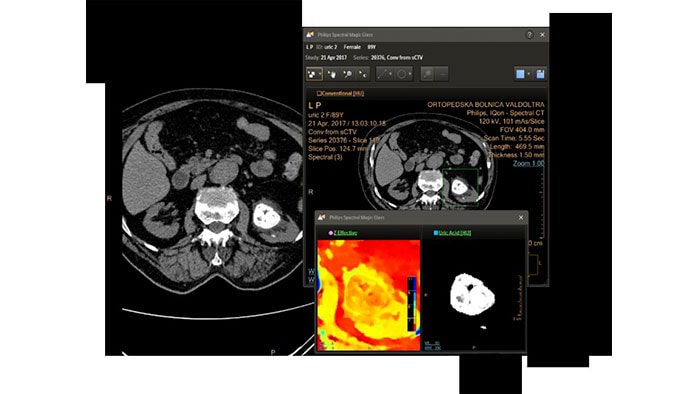
Task: Pick the line measurement tool
Action: pos(382,74)
